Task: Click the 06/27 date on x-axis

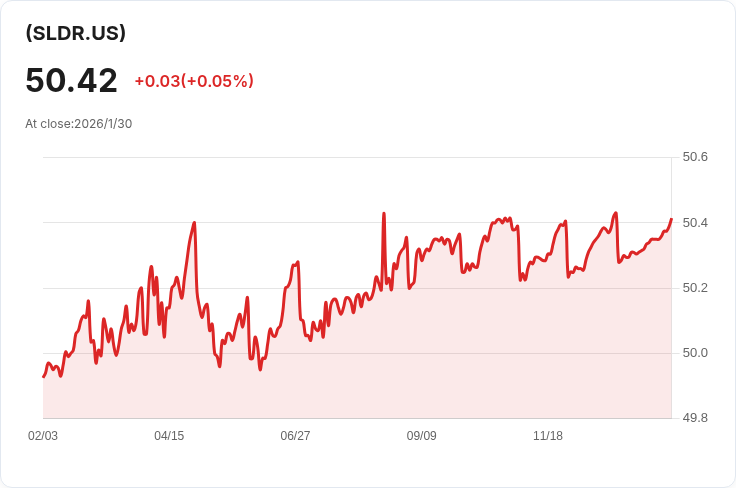Action: 295,436
